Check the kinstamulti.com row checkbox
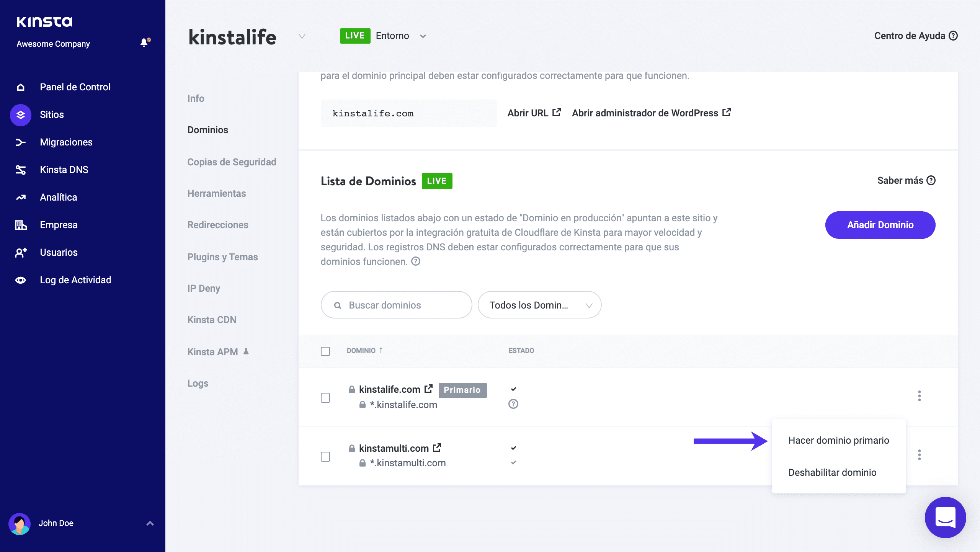Image resolution: width=980 pixels, height=552 pixels. tap(325, 456)
